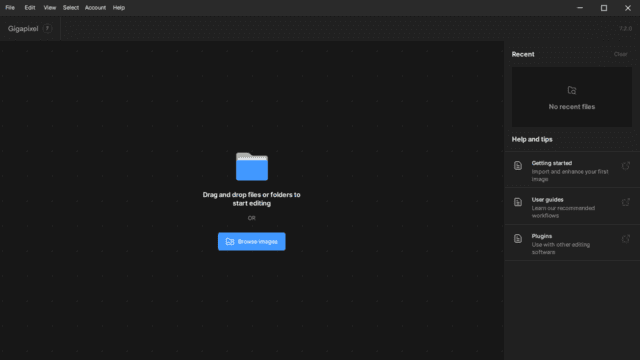Image resolution: width=640 pixels, height=360 pixels.
Task: Click the Plugins document icon
Action: coord(518,238)
